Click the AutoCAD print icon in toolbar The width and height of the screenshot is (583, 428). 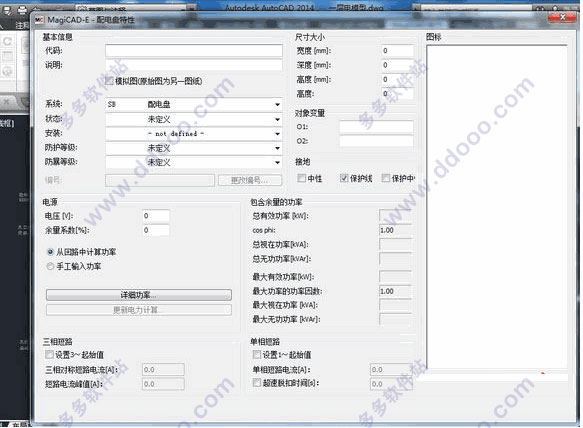click(x=22, y=10)
